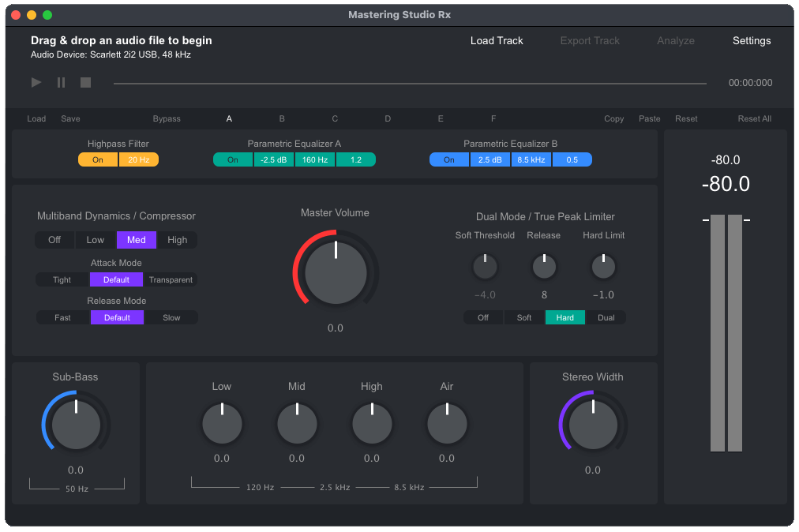799x532 pixels.
Task: Disable Parametric Equalizer A
Action: pos(232,159)
